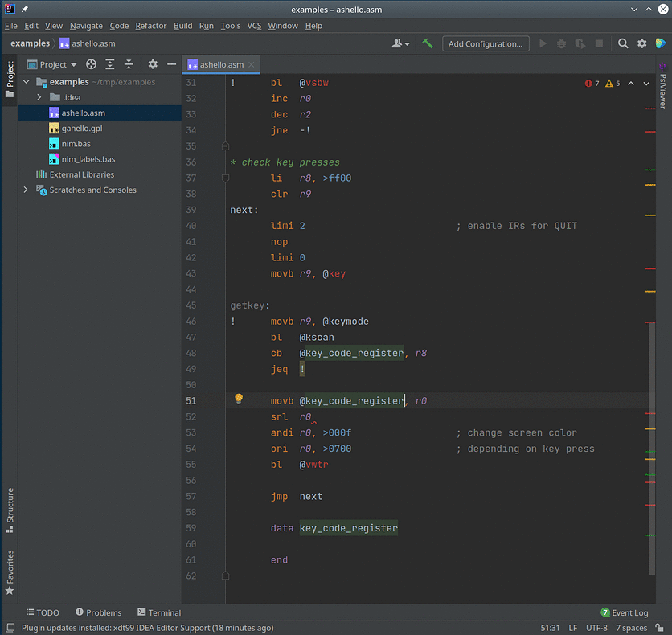Click the locate target icon in Project panel

(x=91, y=64)
